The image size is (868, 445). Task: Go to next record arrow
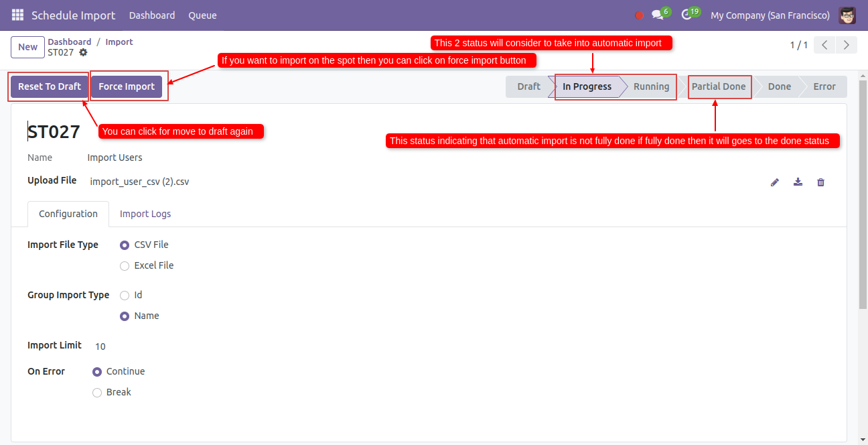pyautogui.click(x=847, y=45)
